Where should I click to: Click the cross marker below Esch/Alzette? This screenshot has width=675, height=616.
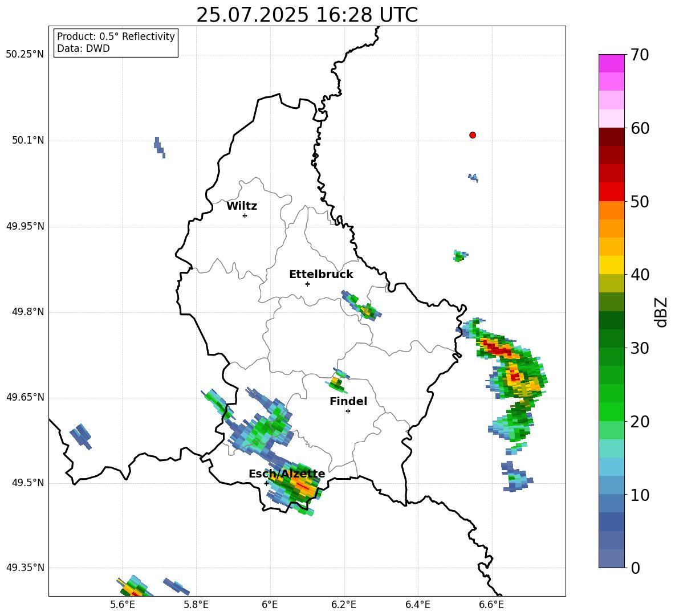pos(266,483)
